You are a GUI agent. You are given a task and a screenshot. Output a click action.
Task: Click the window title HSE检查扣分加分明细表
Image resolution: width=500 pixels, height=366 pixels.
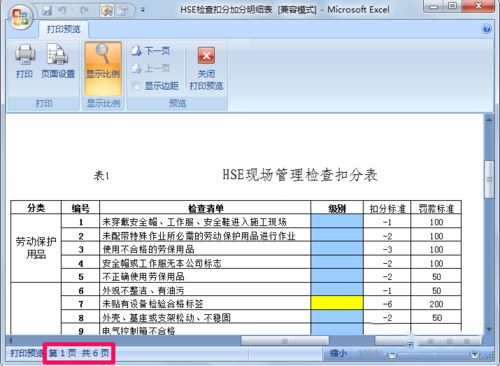coord(226,10)
